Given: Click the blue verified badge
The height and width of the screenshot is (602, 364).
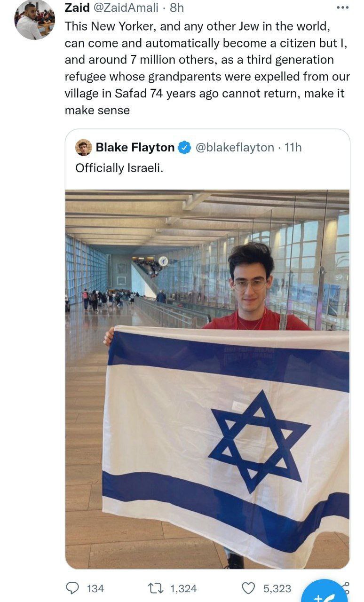Looking at the screenshot, I should point(184,148).
